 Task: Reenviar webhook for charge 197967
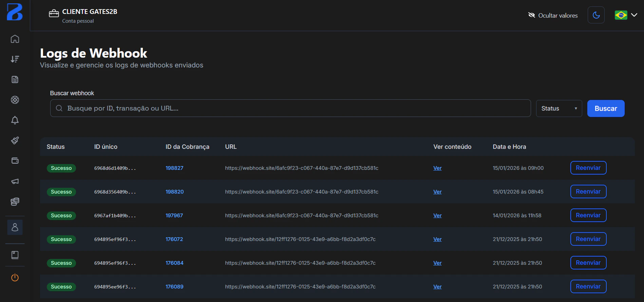[x=588, y=215]
